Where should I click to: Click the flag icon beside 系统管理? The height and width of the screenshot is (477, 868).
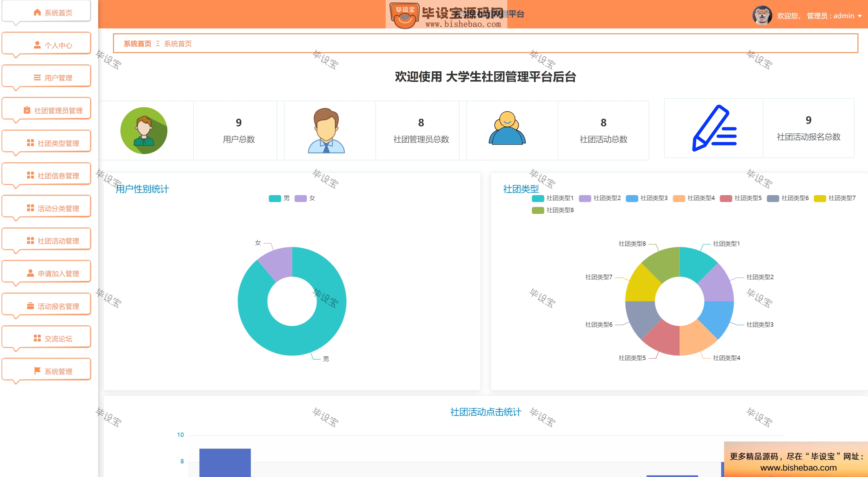tap(37, 371)
